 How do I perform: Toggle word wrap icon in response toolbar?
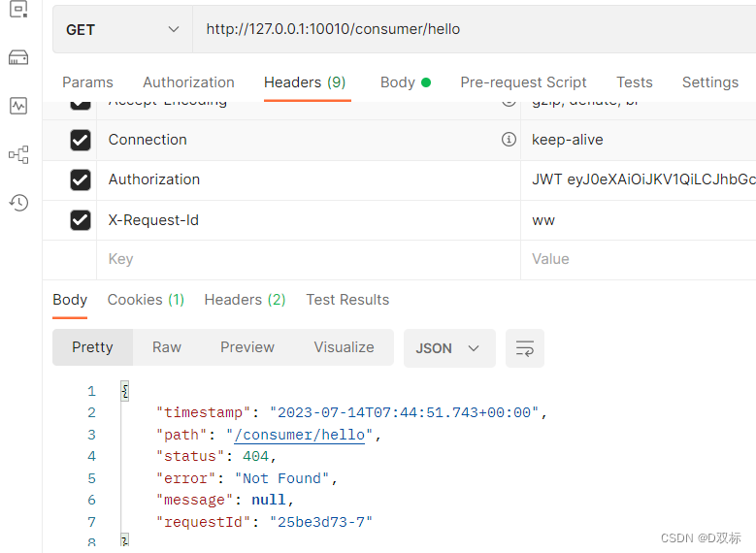tap(525, 348)
